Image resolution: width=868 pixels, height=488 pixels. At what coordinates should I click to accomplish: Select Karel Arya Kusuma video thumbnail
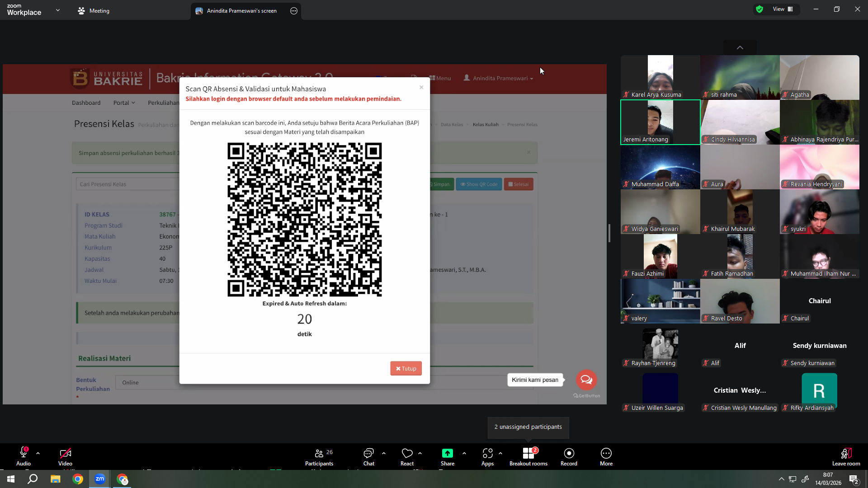tap(660, 77)
